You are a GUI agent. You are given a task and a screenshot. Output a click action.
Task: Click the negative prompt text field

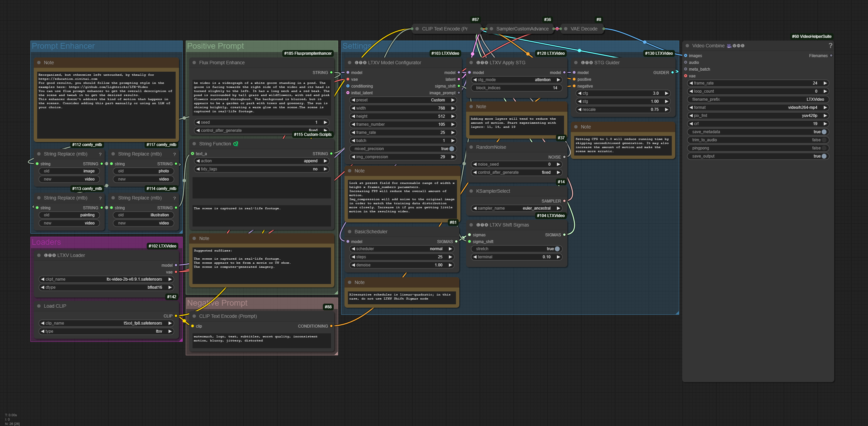point(261,340)
